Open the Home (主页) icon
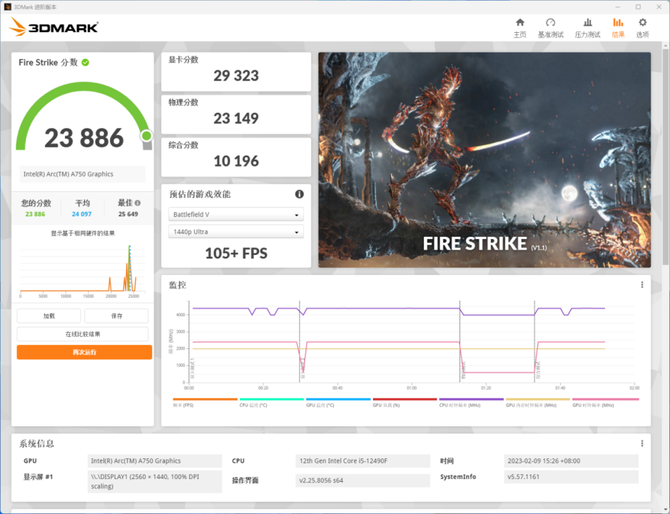Screen dimensions: 670x514 519,27
